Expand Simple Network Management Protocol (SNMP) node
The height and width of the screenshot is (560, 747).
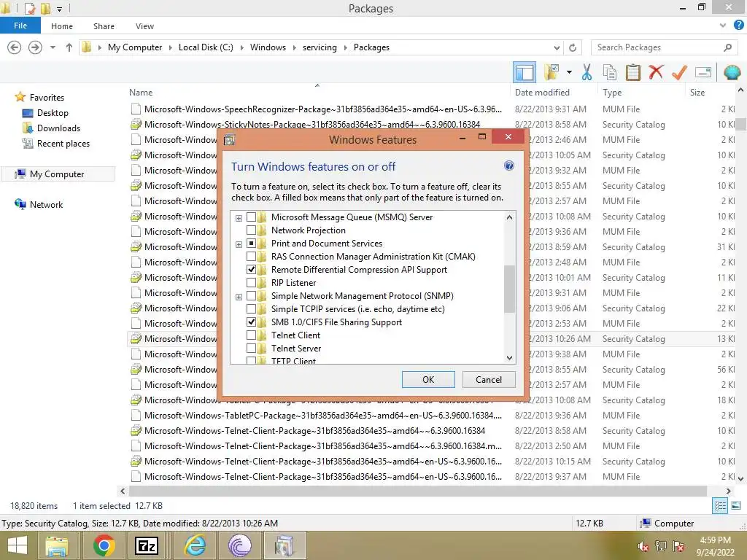click(x=239, y=297)
